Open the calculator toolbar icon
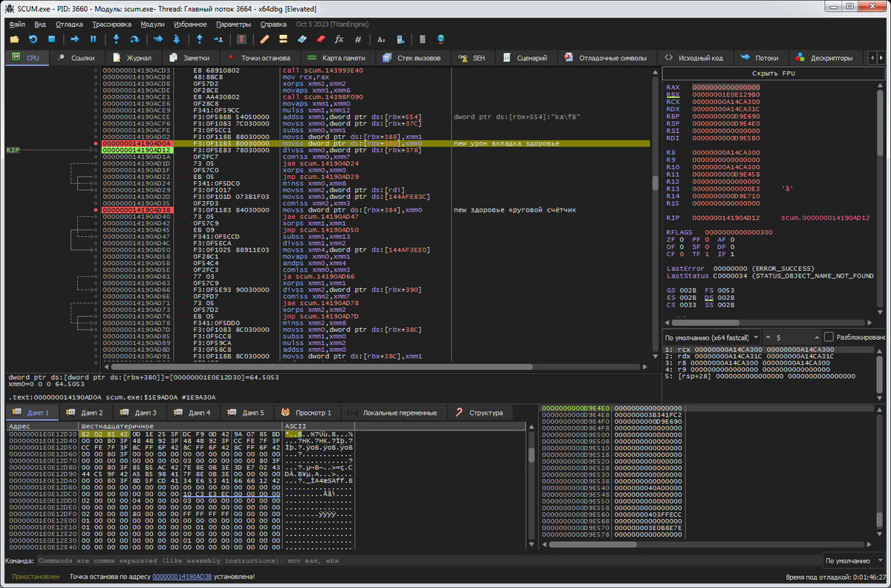 click(422, 39)
